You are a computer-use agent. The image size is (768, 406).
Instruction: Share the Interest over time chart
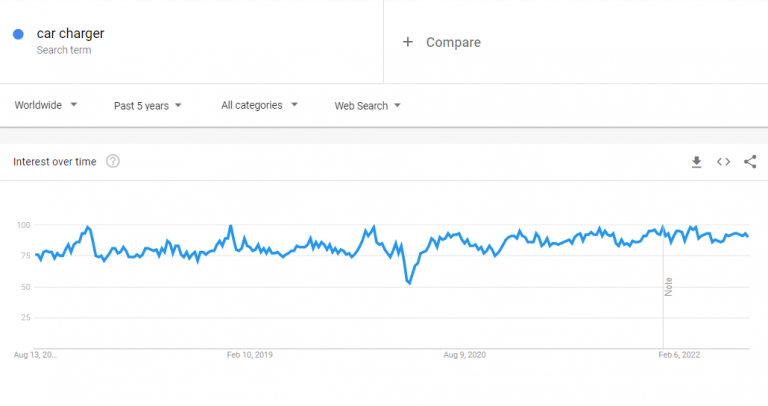pyautogui.click(x=750, y=162)
